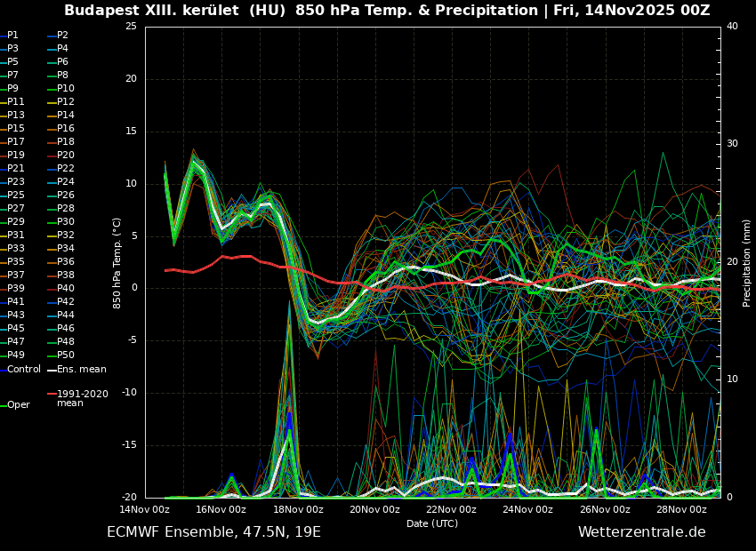Click the red 1991-2020 mean line swatch

coord(52,394)
